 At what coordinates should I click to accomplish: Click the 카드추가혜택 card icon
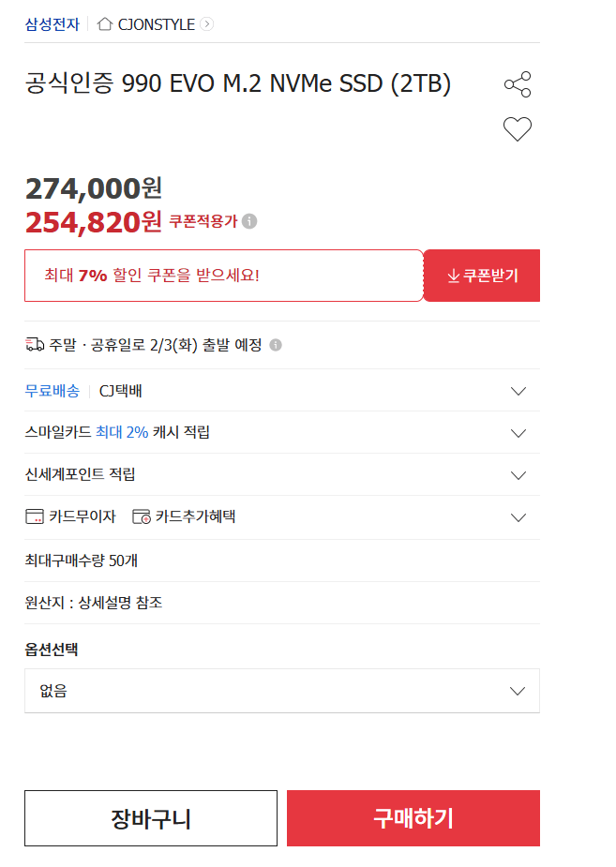(142, 516)
